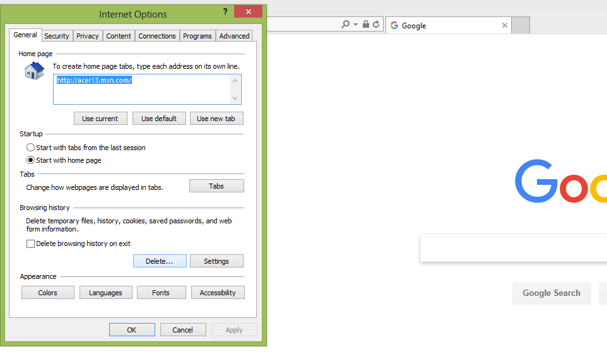The height and width of the screenshot is (364, 607).
Task: Switch to the Security tab
Action: pos(57,36)
